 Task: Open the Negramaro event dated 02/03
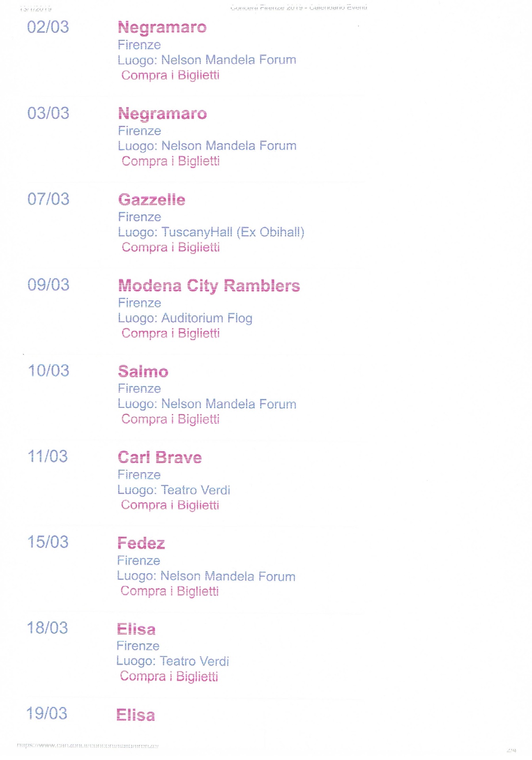pyautogui.click(x=162, y=28)
